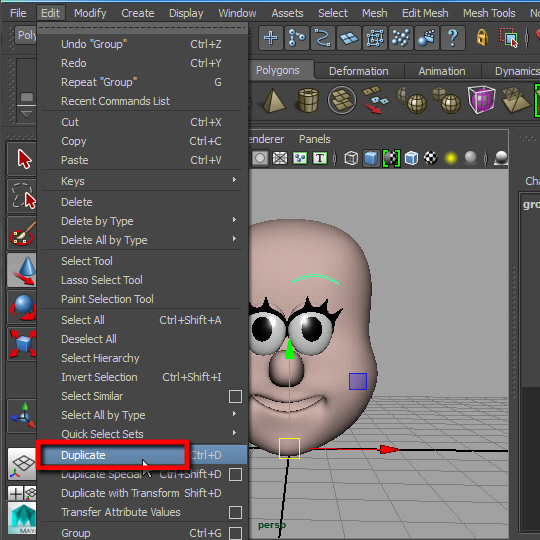The width and height of the screenshot is (540, 540).
Task: Choose Undo "Group" menu entry
Action: click(142, 44)
